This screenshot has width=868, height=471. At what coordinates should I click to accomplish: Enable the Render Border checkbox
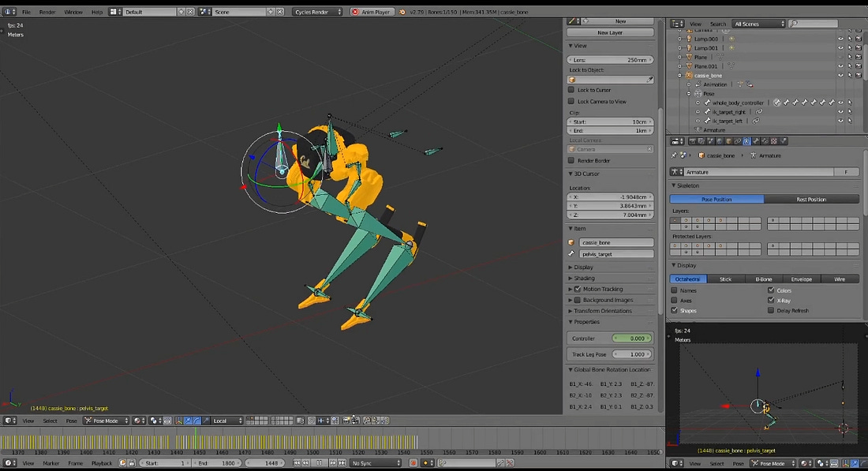[x=571, y=160]
